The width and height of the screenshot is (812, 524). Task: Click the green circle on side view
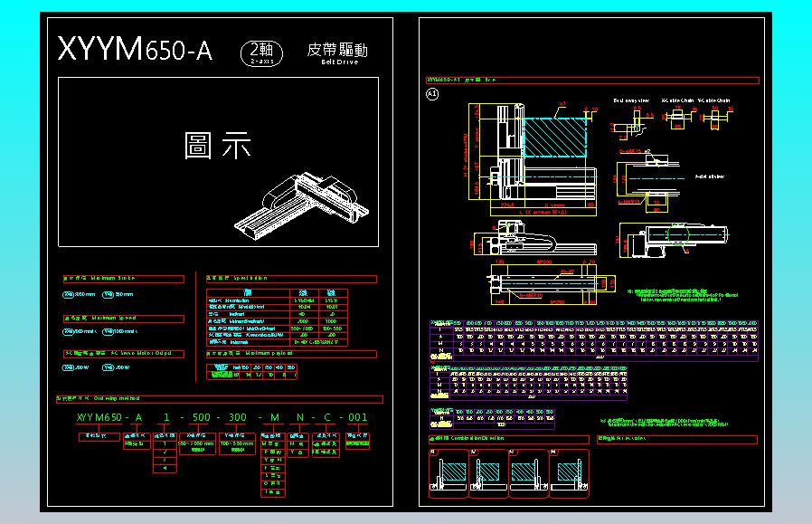(678, 236)
